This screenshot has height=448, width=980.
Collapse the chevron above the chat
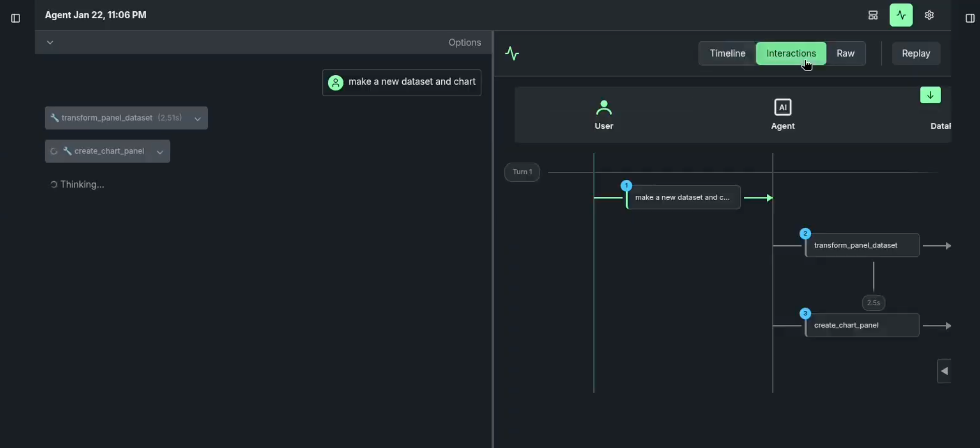tap(50, 43)
